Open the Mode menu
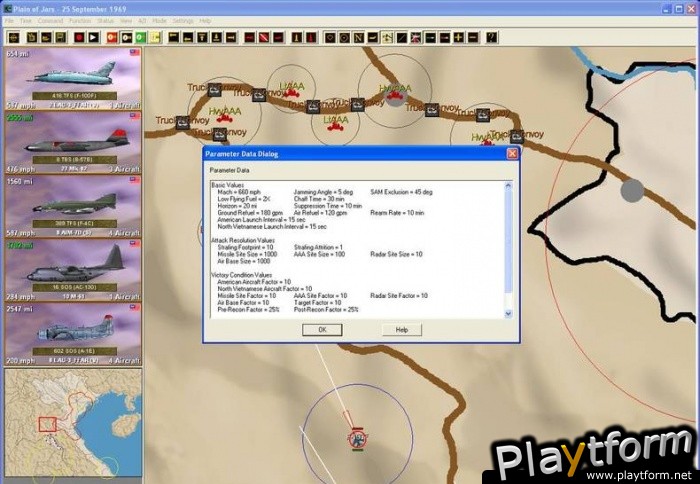 [x=159, y=21]
